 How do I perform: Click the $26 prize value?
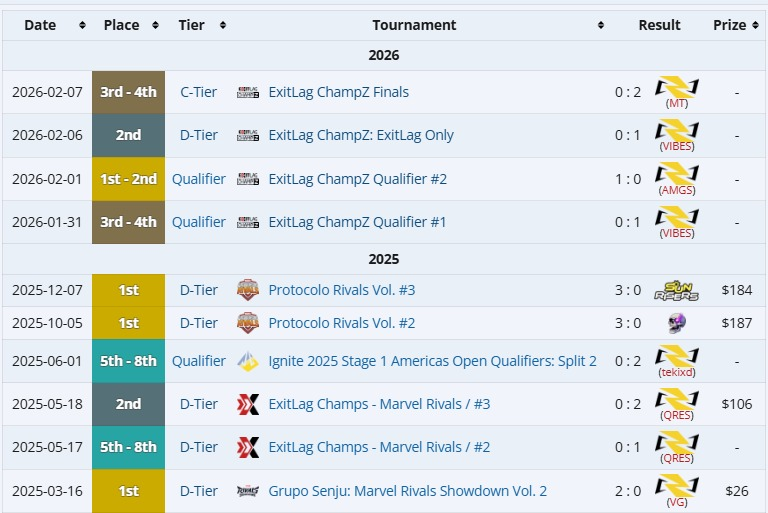click(737, 491)
